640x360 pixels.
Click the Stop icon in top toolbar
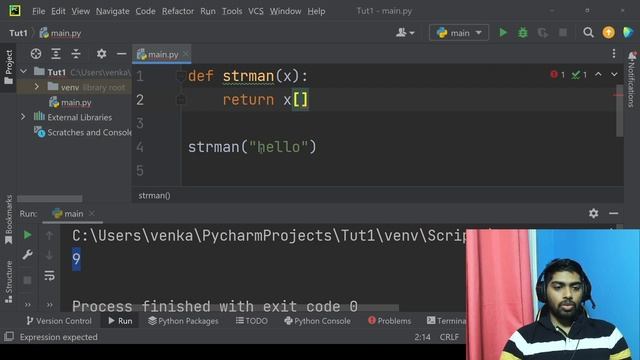[x=563, y=33]
